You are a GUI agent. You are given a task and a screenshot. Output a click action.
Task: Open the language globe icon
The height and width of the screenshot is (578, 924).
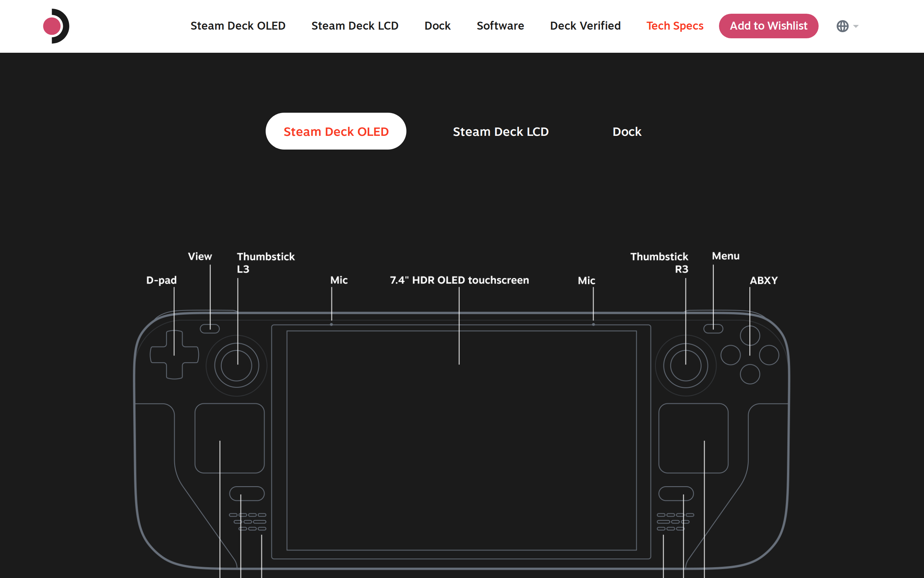[x=842, y=26]
